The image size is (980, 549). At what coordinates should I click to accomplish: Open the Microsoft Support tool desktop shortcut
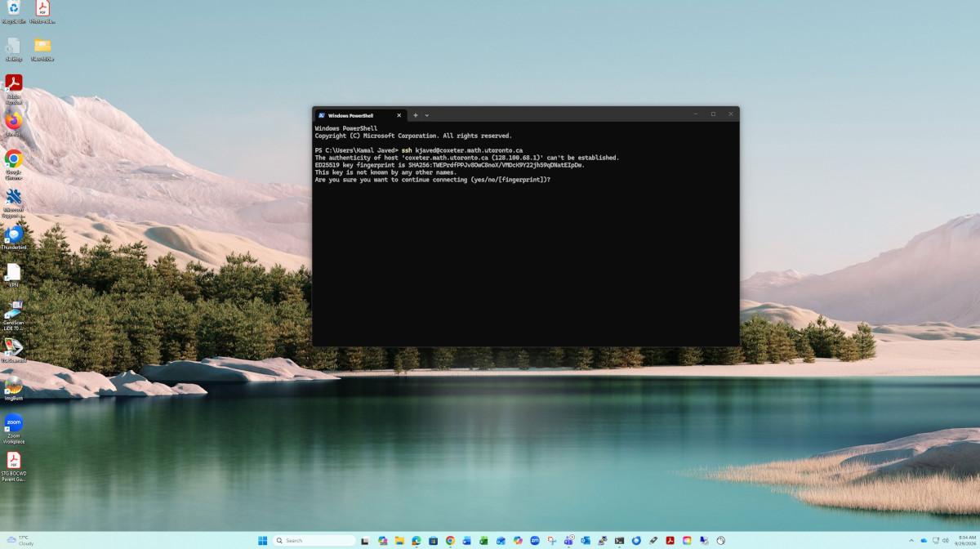[x=14, y=203]
